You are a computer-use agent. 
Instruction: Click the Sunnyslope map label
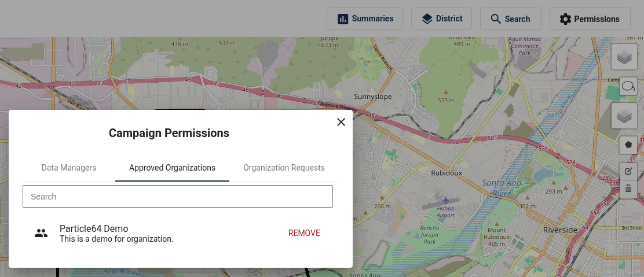(x=372, y=97)
